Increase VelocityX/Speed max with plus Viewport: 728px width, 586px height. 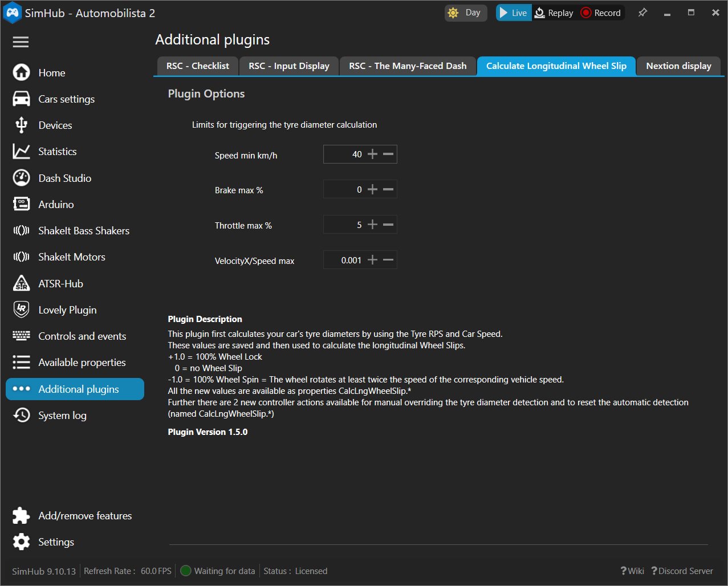click(x=372, y=260)
